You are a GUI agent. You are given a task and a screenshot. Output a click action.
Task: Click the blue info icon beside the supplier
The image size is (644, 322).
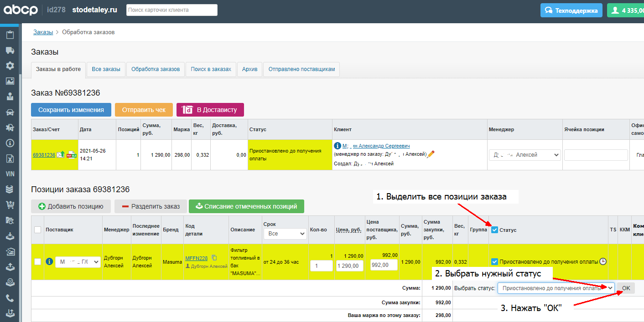[50, 261]
